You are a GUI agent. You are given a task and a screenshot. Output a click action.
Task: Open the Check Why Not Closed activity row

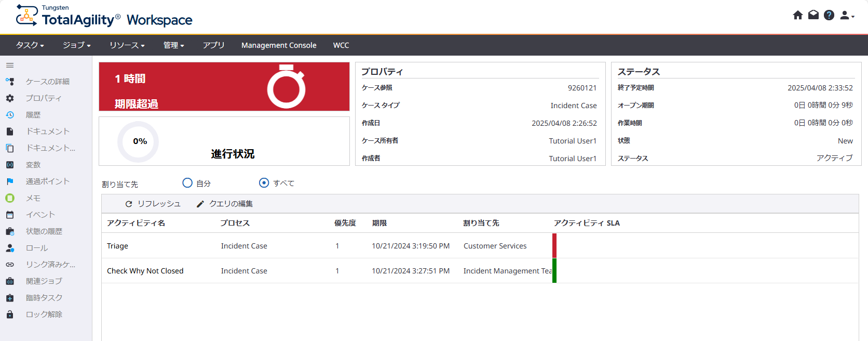point(145,271)
